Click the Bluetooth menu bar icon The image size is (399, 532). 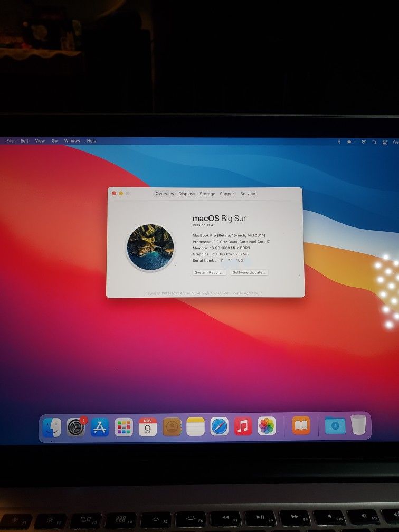coord(339,142)
